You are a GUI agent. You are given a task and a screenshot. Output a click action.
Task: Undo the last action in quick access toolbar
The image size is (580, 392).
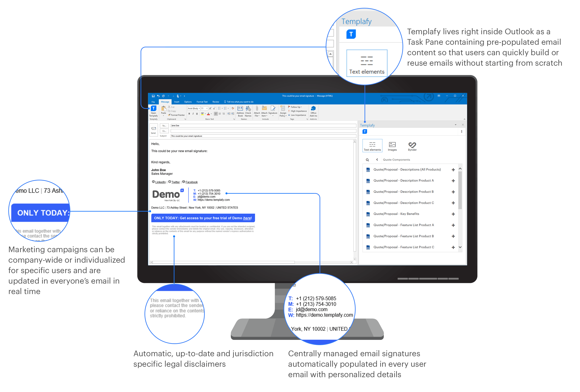pos(158,96)
